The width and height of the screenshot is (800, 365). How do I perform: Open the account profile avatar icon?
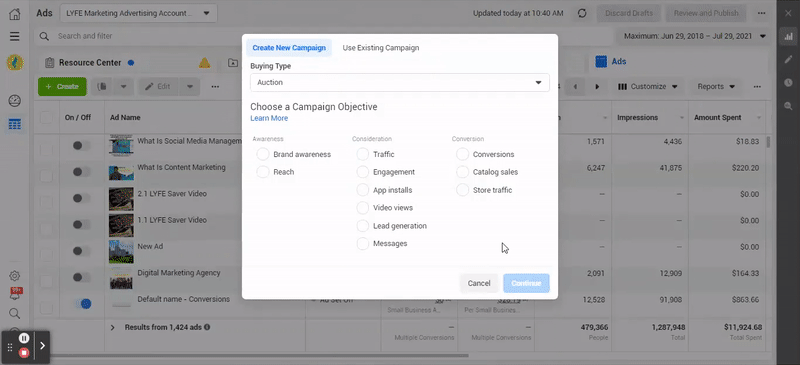(x=15, y=62)
